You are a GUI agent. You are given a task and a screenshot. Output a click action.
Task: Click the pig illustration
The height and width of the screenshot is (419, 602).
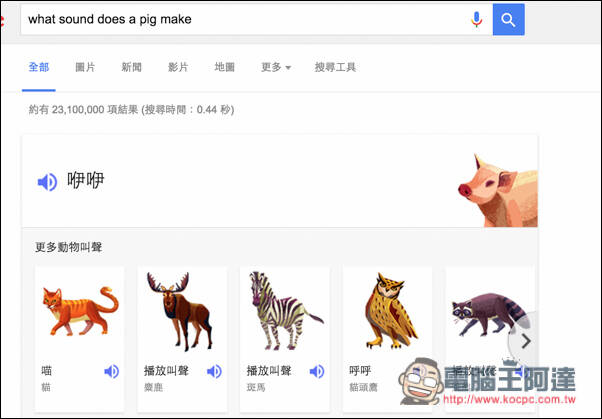498,190
